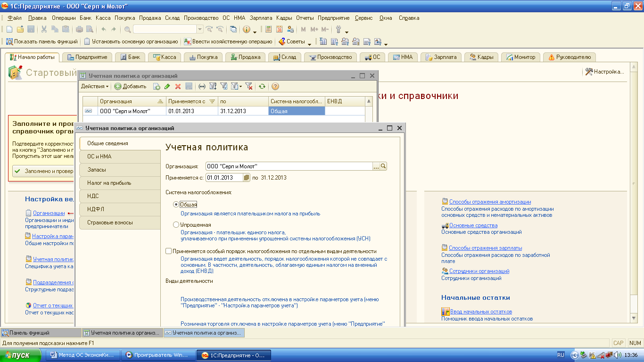Click the Open file folder icon
This screenshot has width=644, height=362.
pos(20,29)
